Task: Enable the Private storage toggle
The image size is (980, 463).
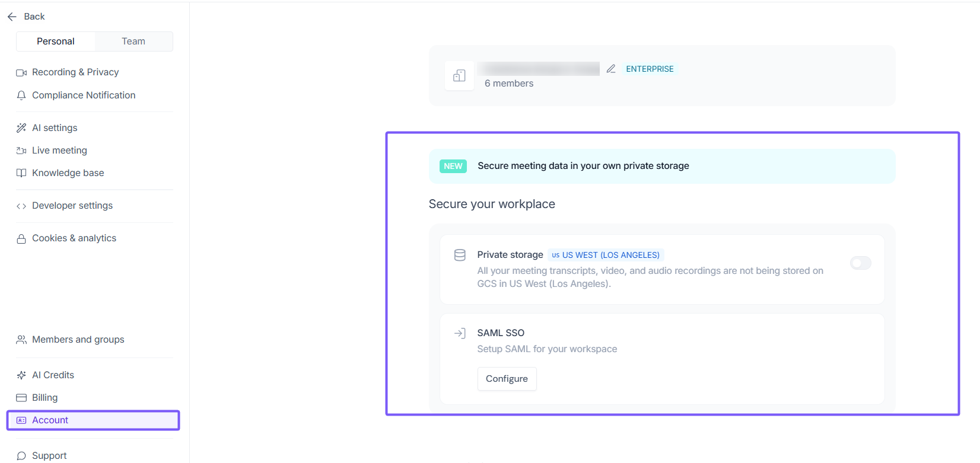Action: 860,263
